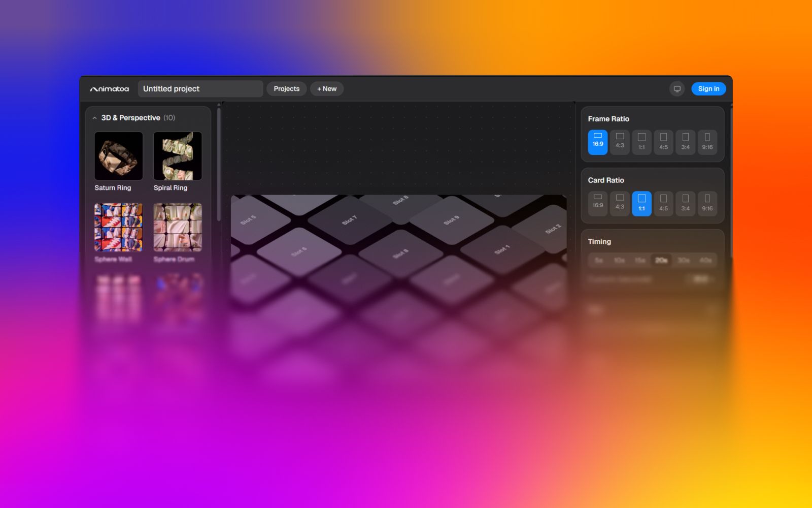Choose the Sphere Wall template thumbnail

pyautogui.click(x=118, y=228)
